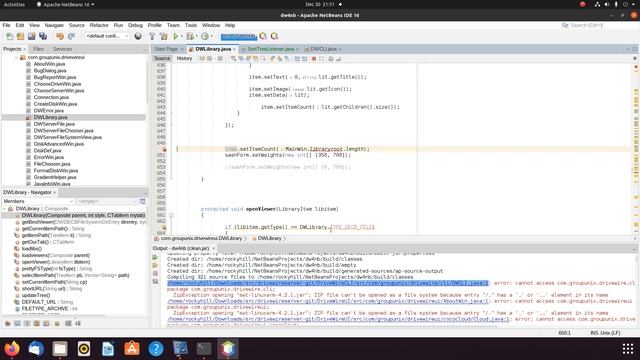Open the Members dropdown in Navigator

[38, 201]
